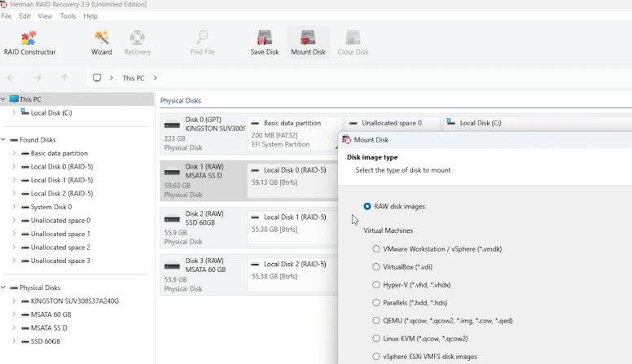
Task: Click the computer icon in the address bar
Action: pos(97,78)
